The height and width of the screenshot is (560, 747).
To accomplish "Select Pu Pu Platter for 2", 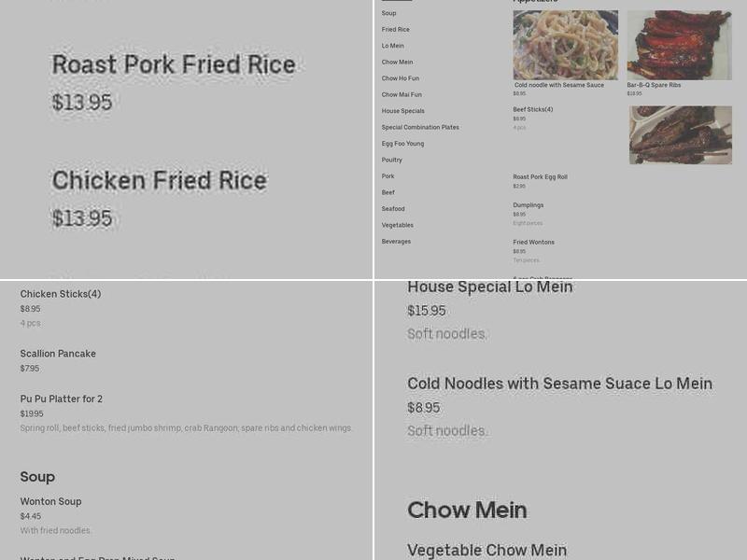I will 62,399.
